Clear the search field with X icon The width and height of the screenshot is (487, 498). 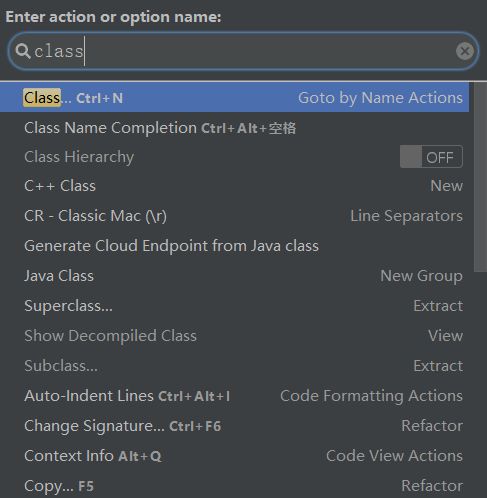click(465, 51)
